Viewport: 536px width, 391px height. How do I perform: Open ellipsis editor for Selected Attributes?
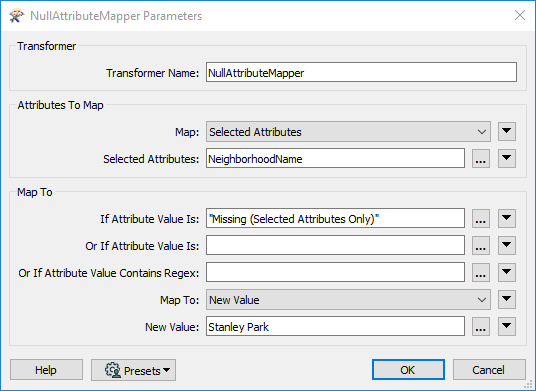(x=481, y=159)
